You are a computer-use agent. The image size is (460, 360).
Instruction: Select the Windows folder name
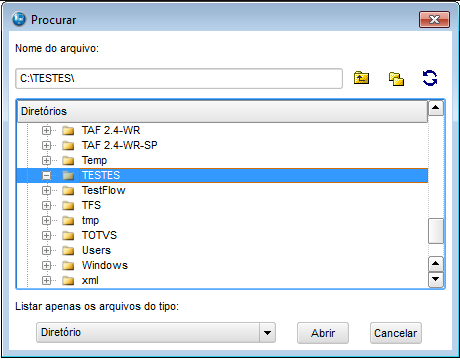pos(105,265)
